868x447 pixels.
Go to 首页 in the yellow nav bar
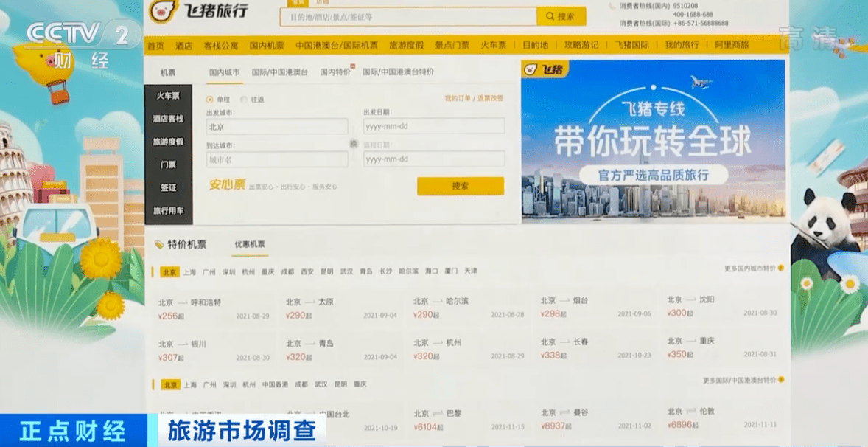pos(155,46)
